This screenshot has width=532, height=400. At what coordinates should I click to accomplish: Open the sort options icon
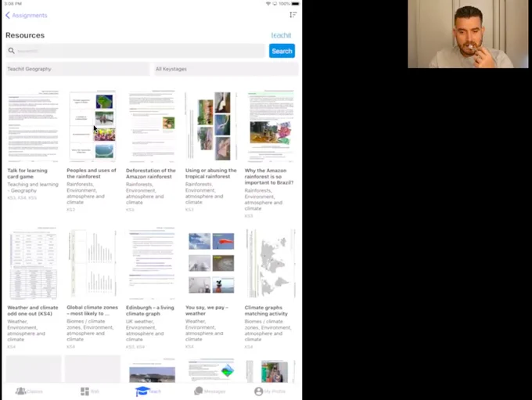pyautogui.click(x=293, y=15)
